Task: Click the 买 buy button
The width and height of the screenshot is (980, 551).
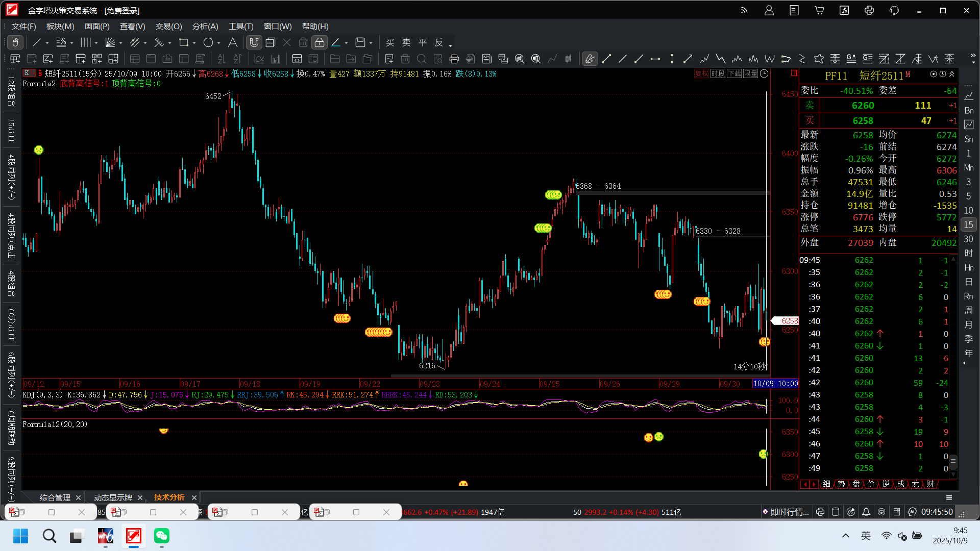Action: pyautogui.click(x=390, y=43)
